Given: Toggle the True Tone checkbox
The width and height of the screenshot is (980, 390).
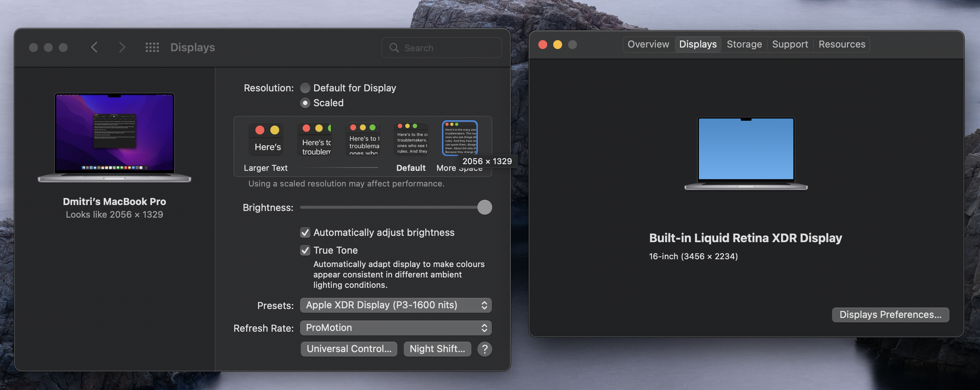Looking at the screenshot, I should click(305, 250).
